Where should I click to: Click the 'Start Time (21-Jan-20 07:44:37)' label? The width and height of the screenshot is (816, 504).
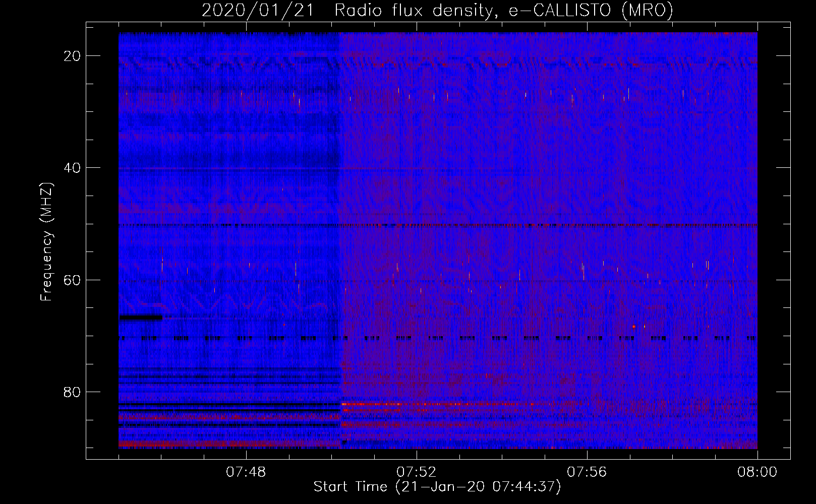click(437, 487)
